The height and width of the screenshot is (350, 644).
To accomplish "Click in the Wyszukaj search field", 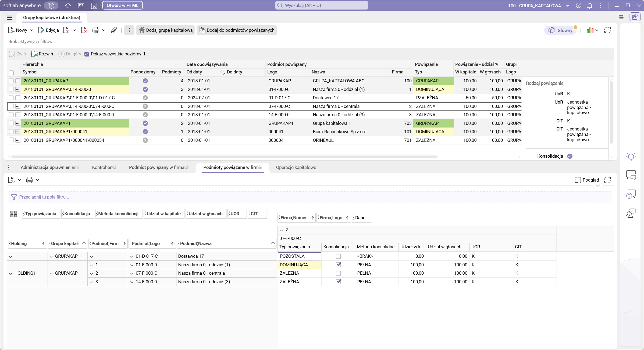I will [322, 5].
